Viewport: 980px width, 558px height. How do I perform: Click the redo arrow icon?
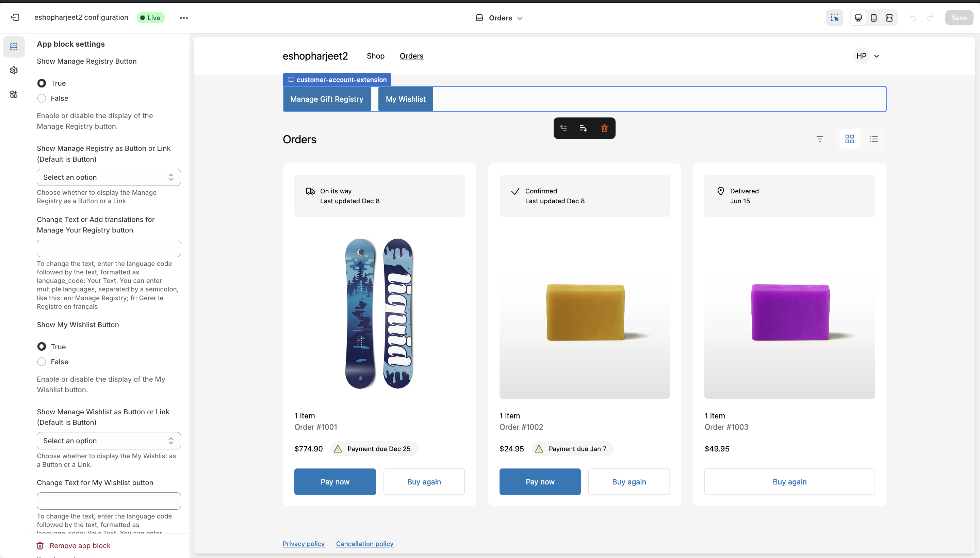tap(930, 18)
